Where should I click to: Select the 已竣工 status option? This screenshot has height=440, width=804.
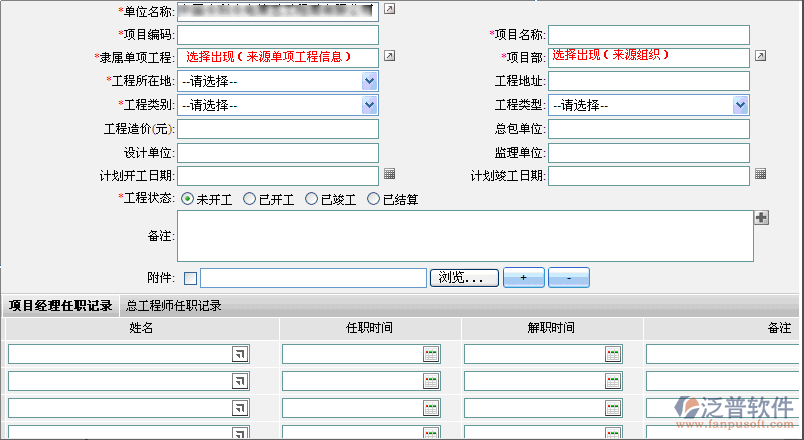click(312, 199)
